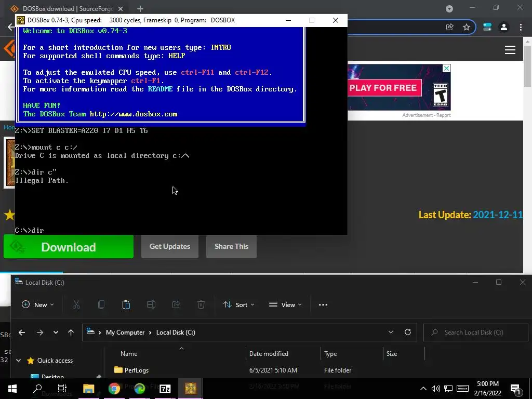Select Quick access in navigation pane
The height and width of the screenshot is (399, 532).
pyautogui.click(x=55, y=361)
